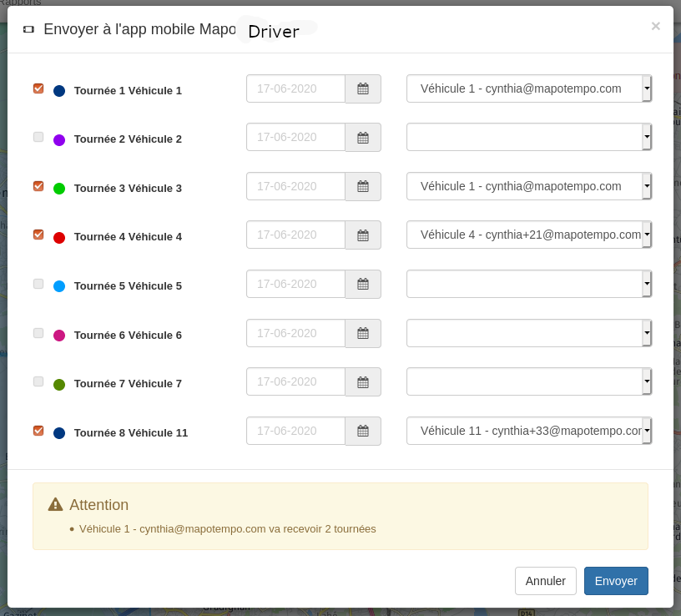681x616 pixels.
Task: Focus the date field for Tournée 7
Action: pyautogui.click(x=295, y=381)
